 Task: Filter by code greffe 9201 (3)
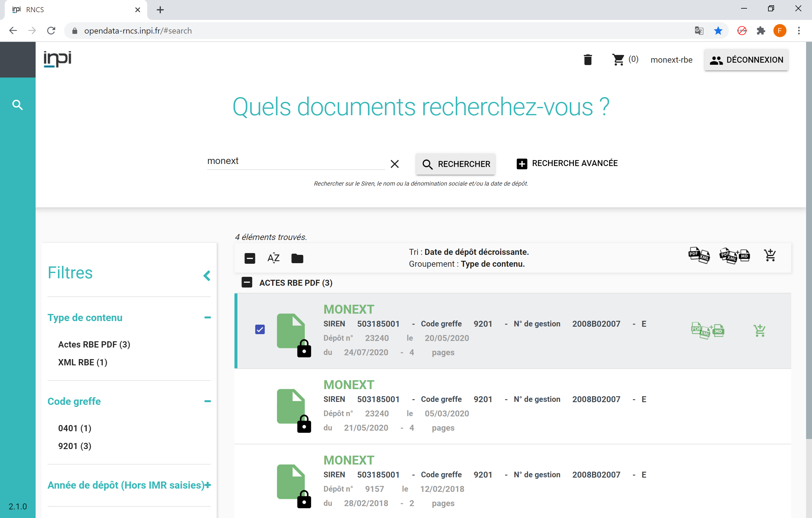tap(74, 446)
